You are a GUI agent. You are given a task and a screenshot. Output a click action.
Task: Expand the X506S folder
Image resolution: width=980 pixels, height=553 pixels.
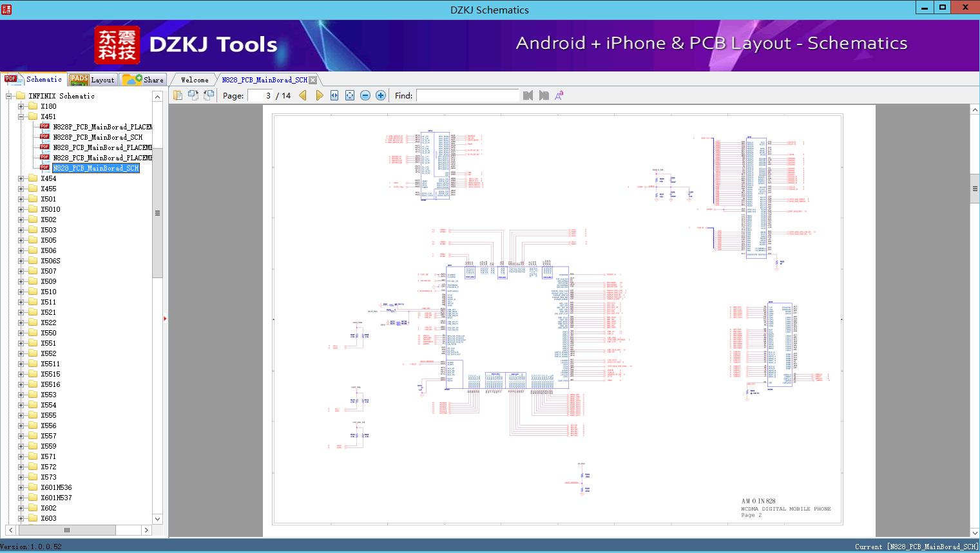[21, 261]
